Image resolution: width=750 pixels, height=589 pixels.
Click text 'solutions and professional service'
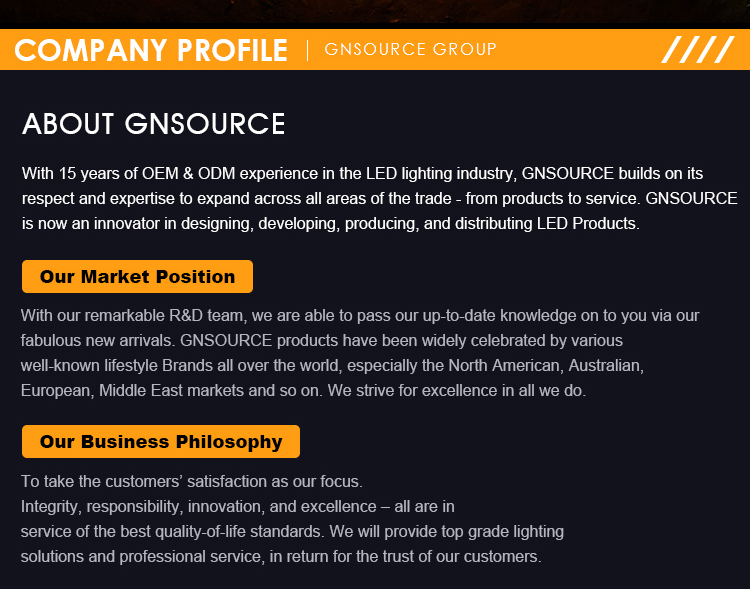(142, 556)
